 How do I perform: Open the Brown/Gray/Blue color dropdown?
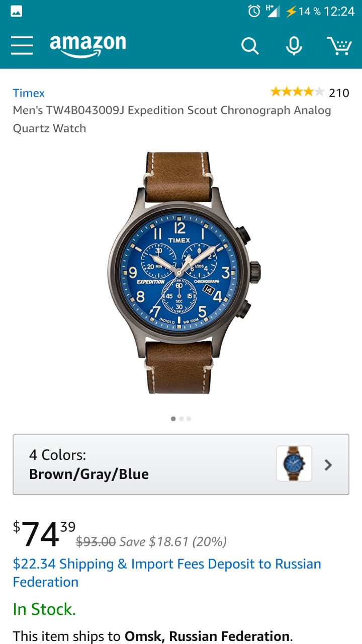[181, 464]
